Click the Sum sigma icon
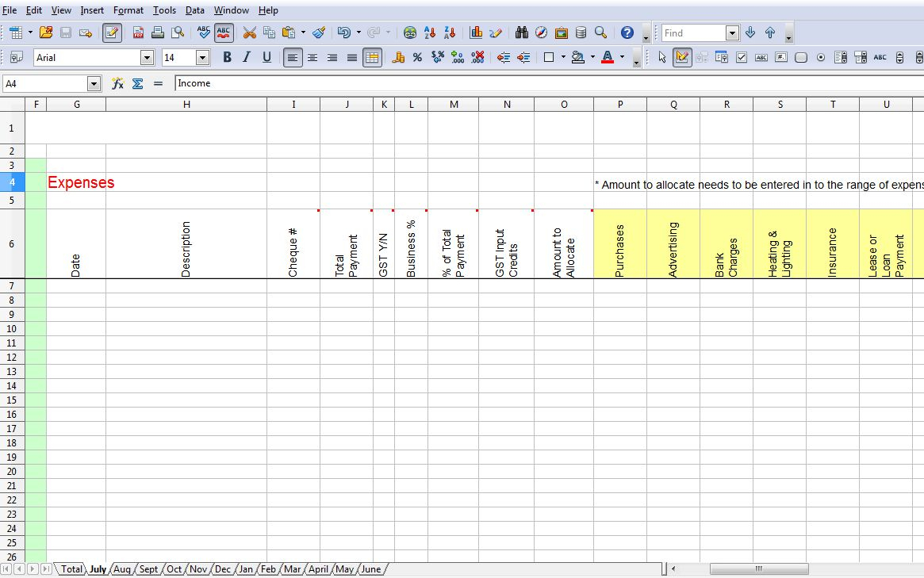924x578 pixels. pos(137,83)
